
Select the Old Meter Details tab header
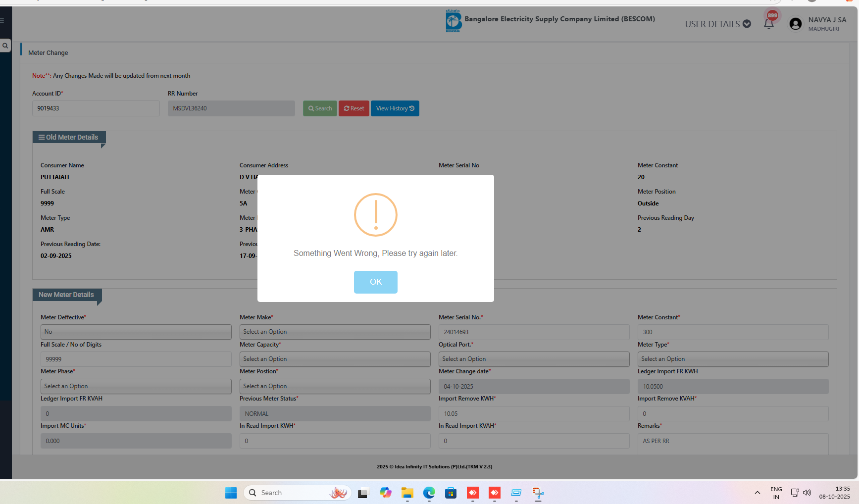(69, 137)
